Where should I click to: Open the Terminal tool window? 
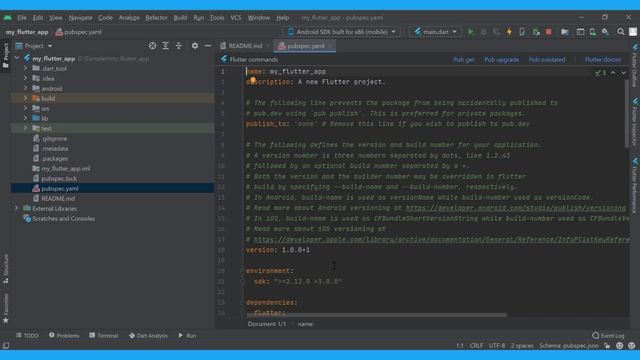(x=104, y=336)
